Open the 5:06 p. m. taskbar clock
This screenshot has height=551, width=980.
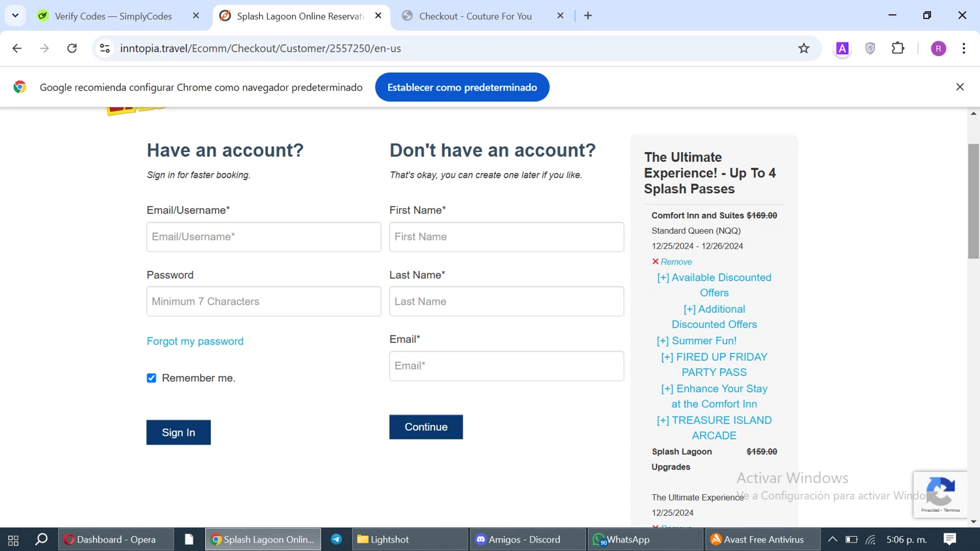pyautogui.click(x=907, y=540)
